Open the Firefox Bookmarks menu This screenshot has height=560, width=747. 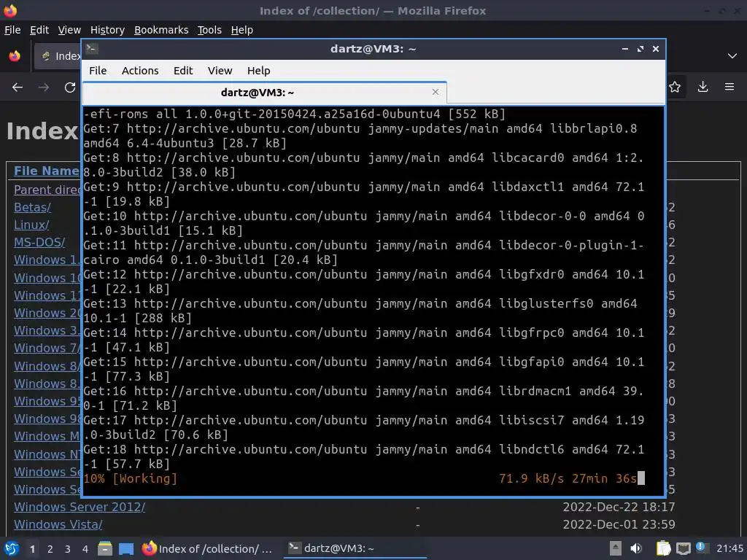(161, 30)
